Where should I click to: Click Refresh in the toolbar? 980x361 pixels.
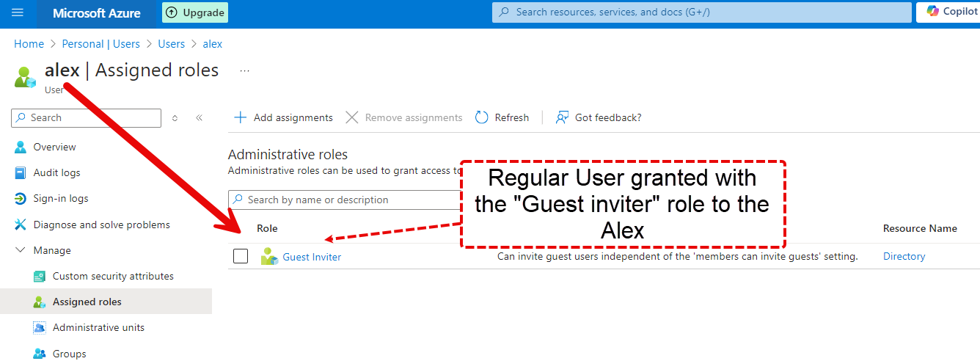tap(502, 117)
